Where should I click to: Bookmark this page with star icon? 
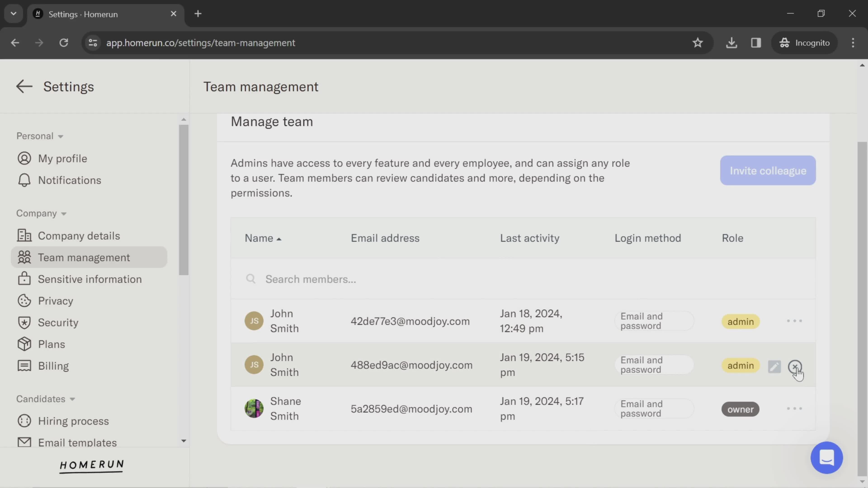(x=698, y=43)
